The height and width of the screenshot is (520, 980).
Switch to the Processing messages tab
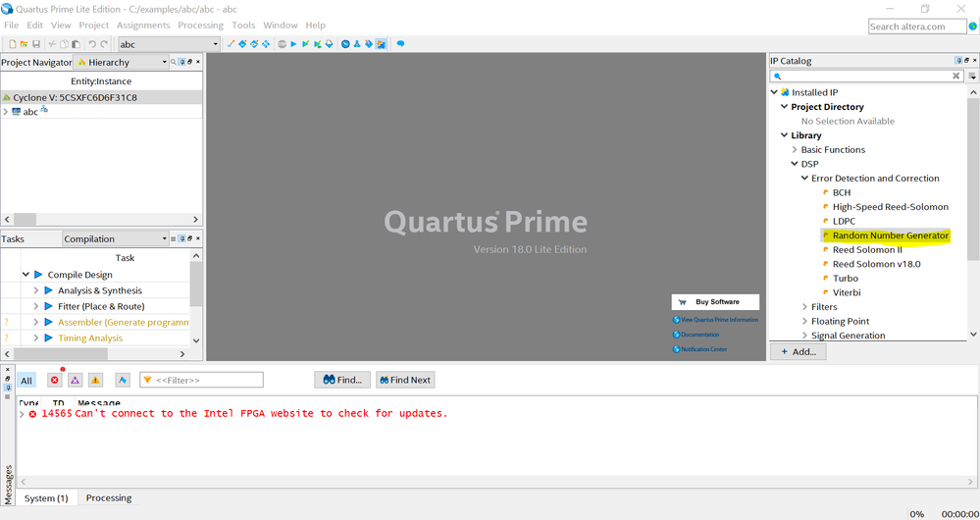(x=109, y=498)
